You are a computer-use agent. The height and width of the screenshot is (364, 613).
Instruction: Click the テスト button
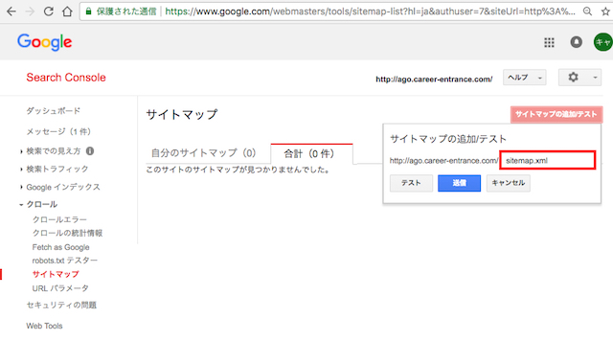pos(411,183)
